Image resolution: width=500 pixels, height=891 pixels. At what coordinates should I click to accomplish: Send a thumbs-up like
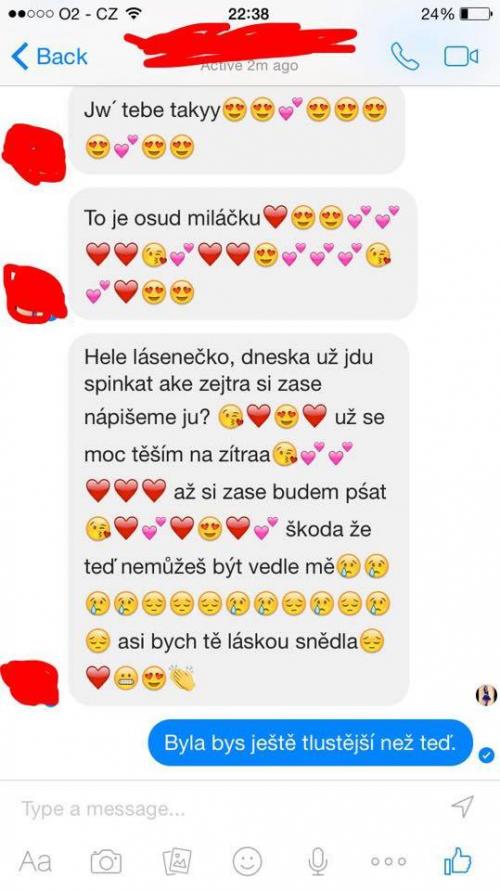click(x=458, y=861)
